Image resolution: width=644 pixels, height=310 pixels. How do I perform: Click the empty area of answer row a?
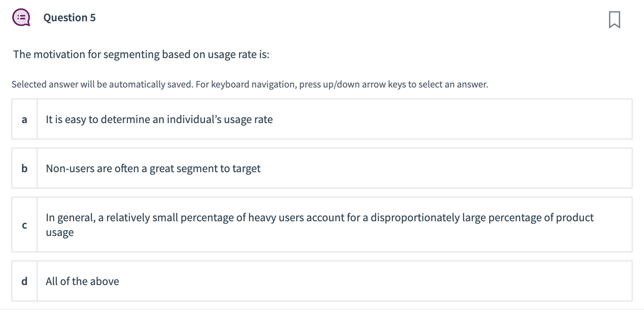(449, 119)
